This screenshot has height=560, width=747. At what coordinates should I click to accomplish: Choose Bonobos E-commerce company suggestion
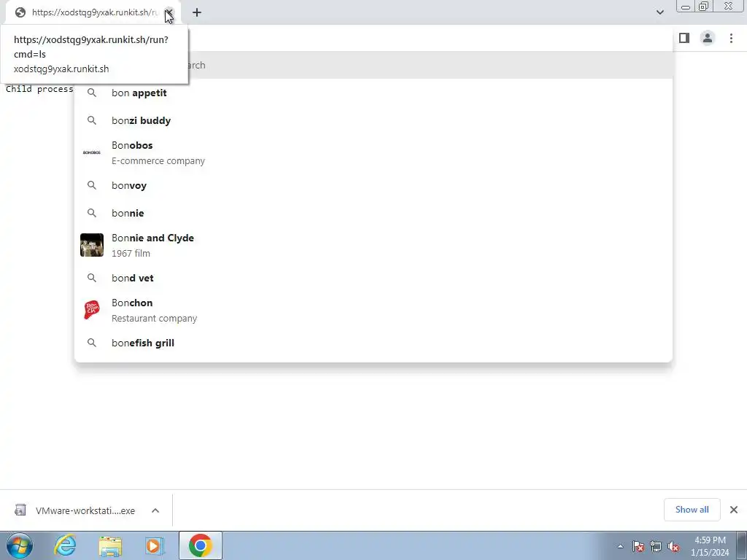(373, 153)
